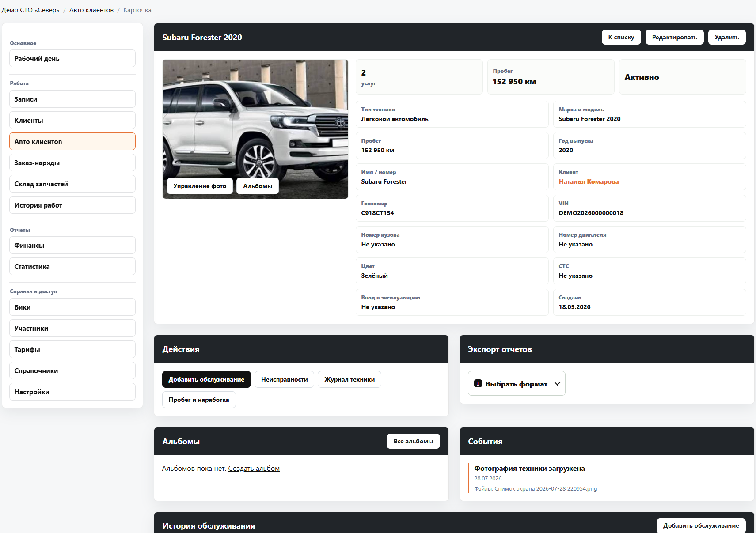The height and width of the screenshot is (533, 756).
Task: Click the event date 28.07.2026
Action: [488, 479]
